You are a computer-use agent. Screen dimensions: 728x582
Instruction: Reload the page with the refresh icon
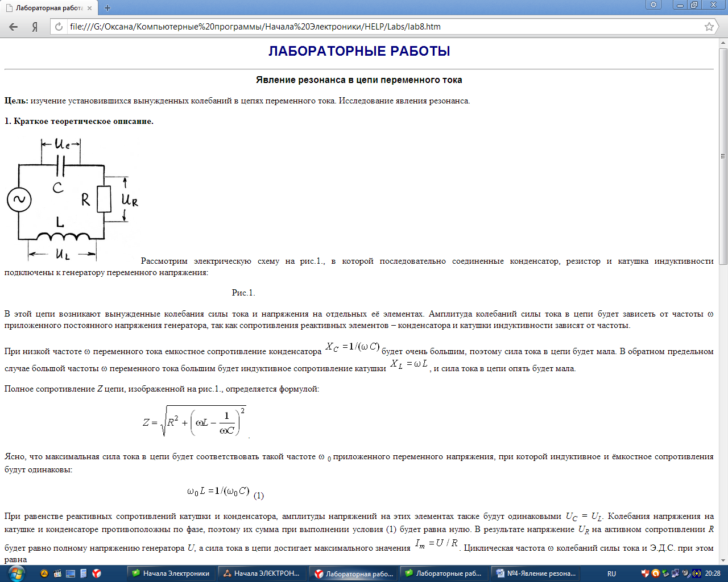point(59,27)
